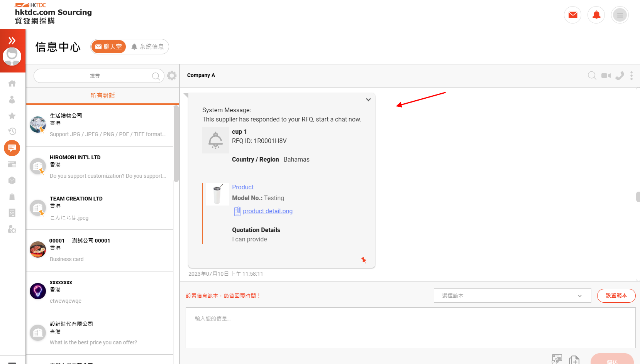Open the 選擇範本 template dropdown
Viewport: 640px width, 364px height.
[x=512, y=296]
